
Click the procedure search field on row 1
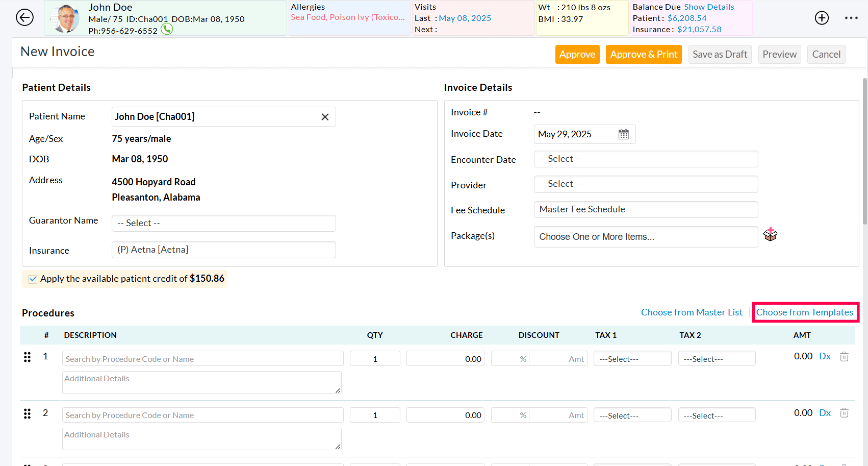click(x=202, y=358)
